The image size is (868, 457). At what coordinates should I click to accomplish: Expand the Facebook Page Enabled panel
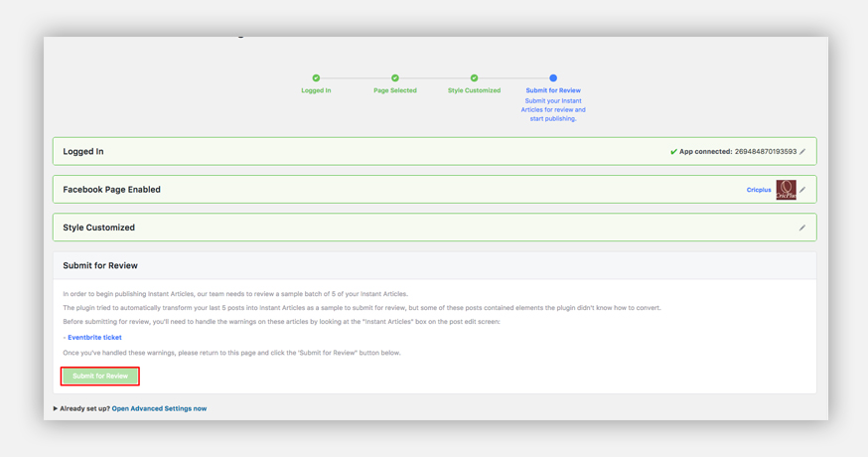pyautogui.click(x=111, y=190)
